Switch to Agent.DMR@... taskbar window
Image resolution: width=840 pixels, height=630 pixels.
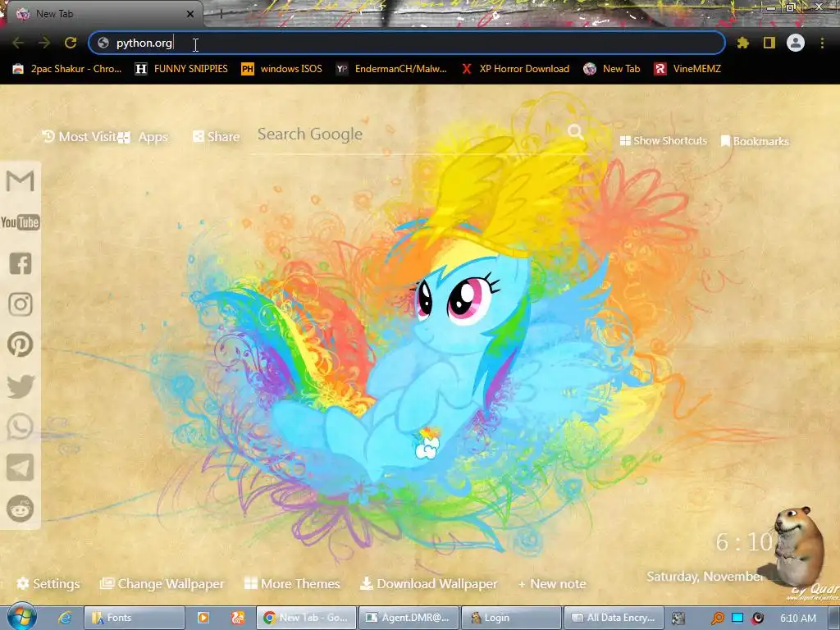tap(409, 618)
